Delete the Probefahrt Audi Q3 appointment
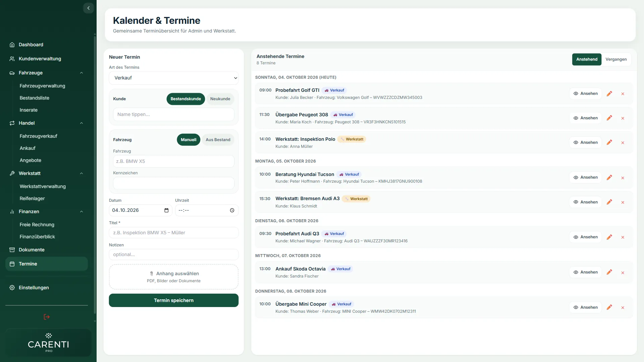Screen dimensions: 644x362 pyautogui.click(x=623, y=237)
